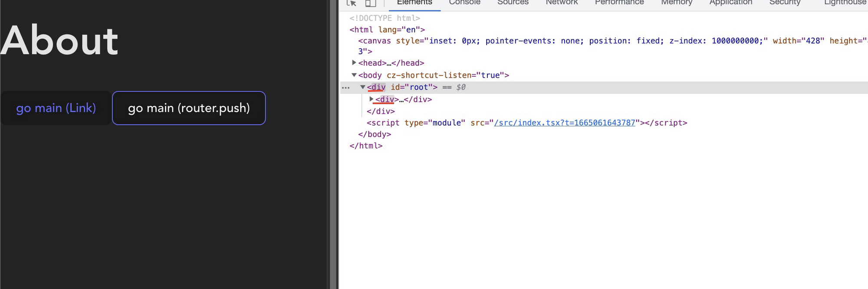868x289 pixels.
Task: Select the script type="module" element
Action: point(527,123)
